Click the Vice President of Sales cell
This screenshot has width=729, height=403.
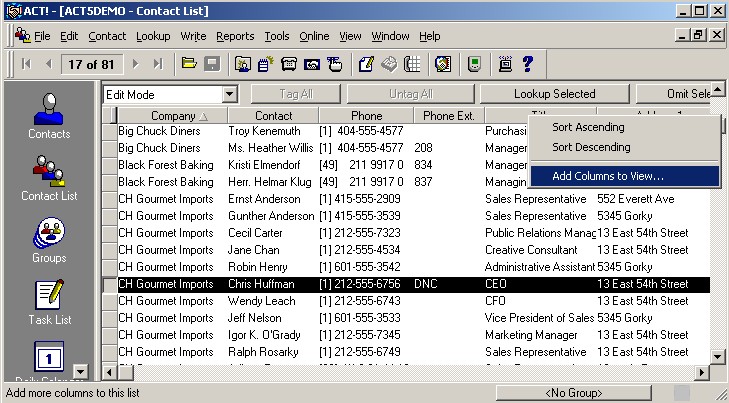coord(539,318)
